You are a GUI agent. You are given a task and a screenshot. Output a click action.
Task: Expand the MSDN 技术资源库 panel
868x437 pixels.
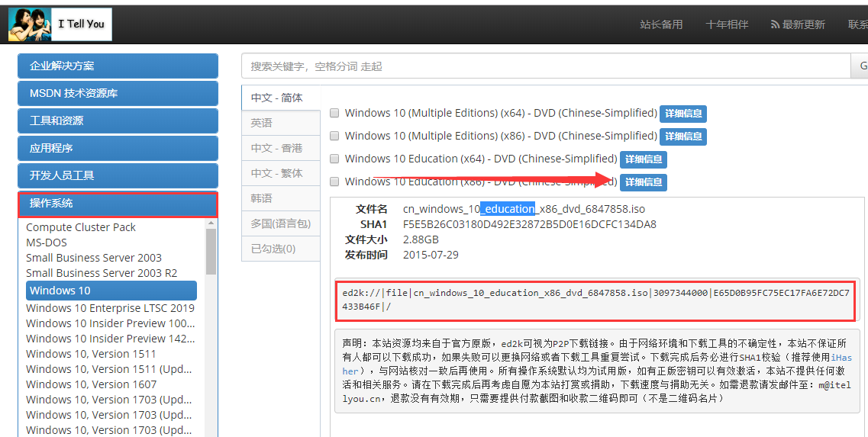[x=118, y=94]
